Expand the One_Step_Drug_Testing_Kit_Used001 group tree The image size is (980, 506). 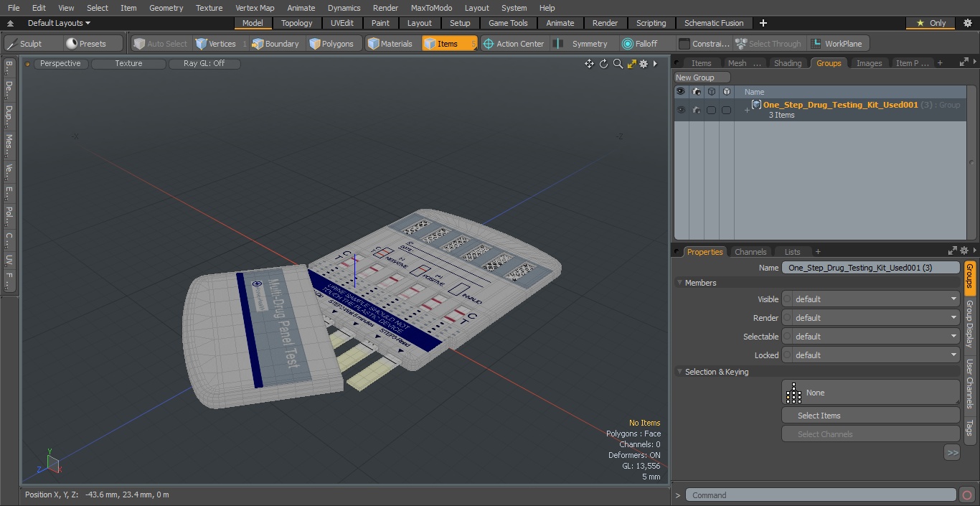point(746,111)
